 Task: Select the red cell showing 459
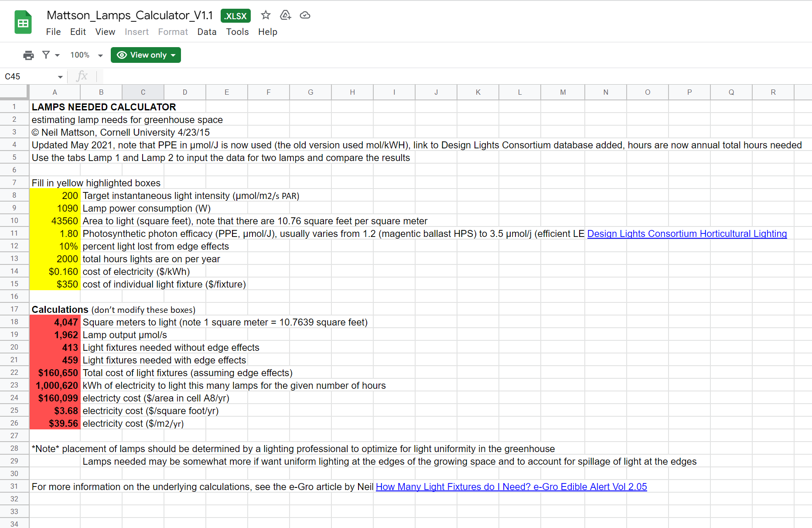pyautogui.click(x=55, y=360)
